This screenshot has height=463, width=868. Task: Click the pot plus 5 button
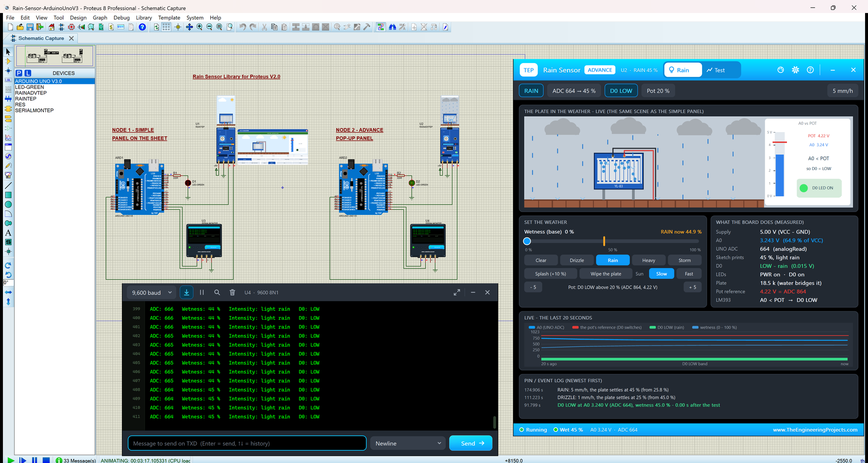point(692,287)
